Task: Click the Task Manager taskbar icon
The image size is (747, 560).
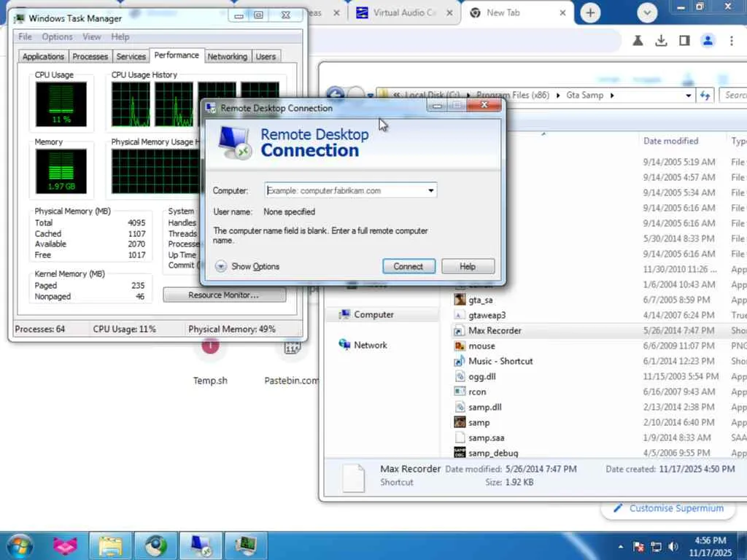Action: 246,545
